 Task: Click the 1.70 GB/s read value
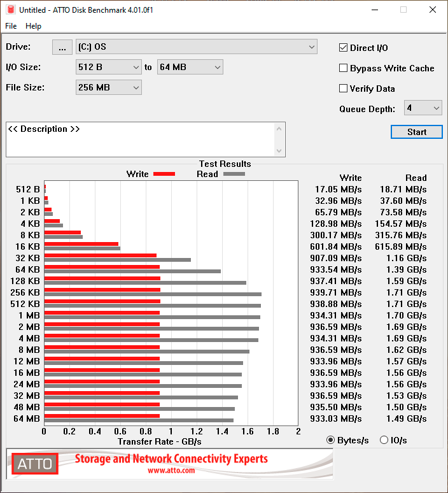[406, 316]
